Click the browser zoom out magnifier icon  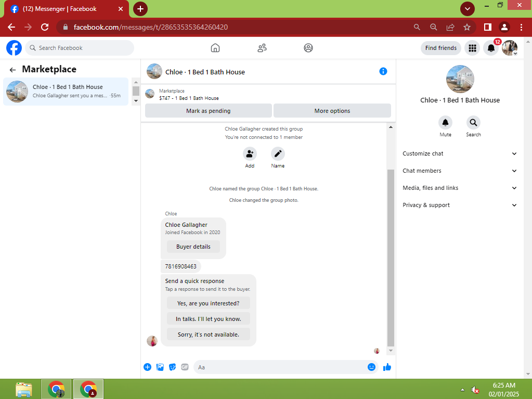[434, 27]
